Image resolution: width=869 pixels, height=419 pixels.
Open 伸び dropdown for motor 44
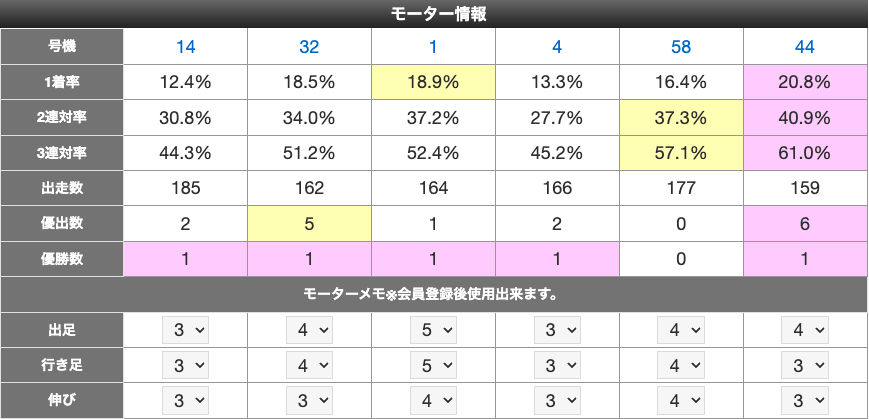click(x=805, y=401)
